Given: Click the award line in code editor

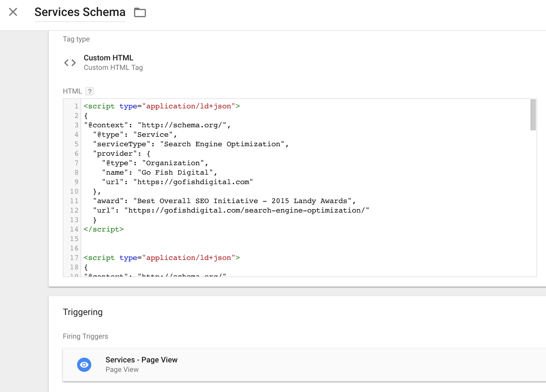Looking at the screenshot, I should [224, 201].
